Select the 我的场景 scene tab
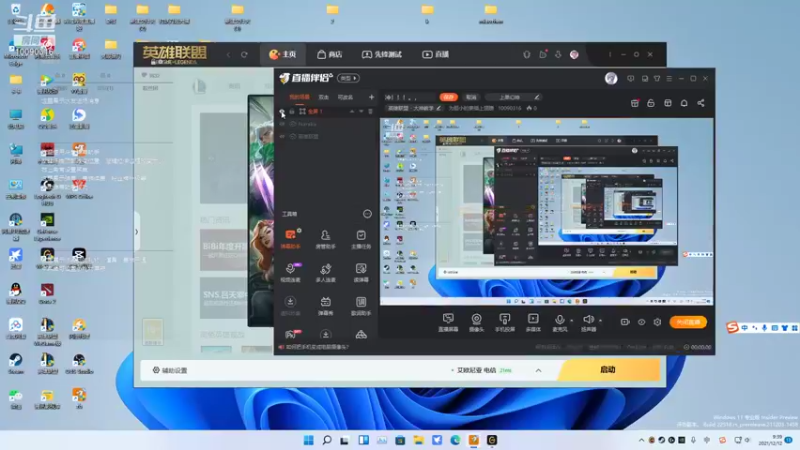 point(299,97)
